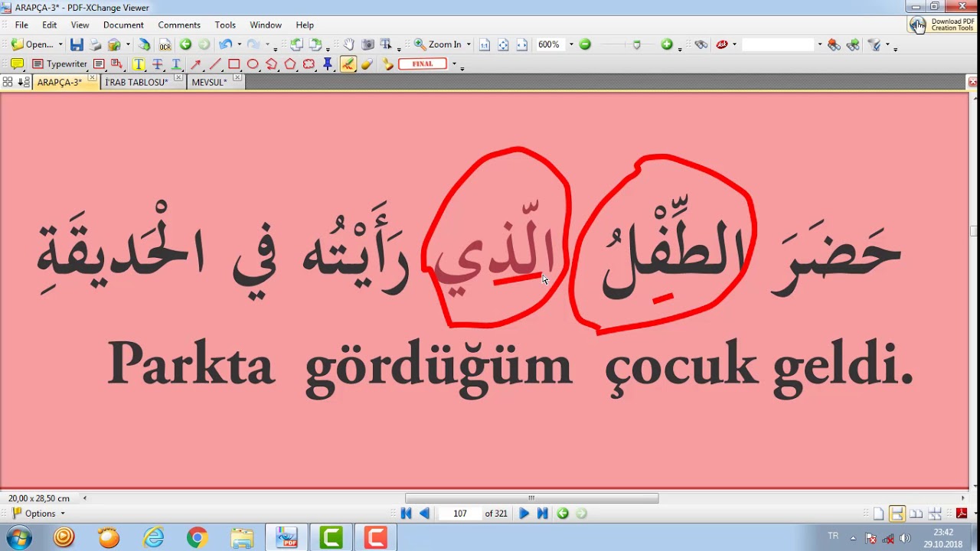The width and height of the screenshot is (980, 551).
Task: Enable continuous facing pages layout
Action: 935,514
